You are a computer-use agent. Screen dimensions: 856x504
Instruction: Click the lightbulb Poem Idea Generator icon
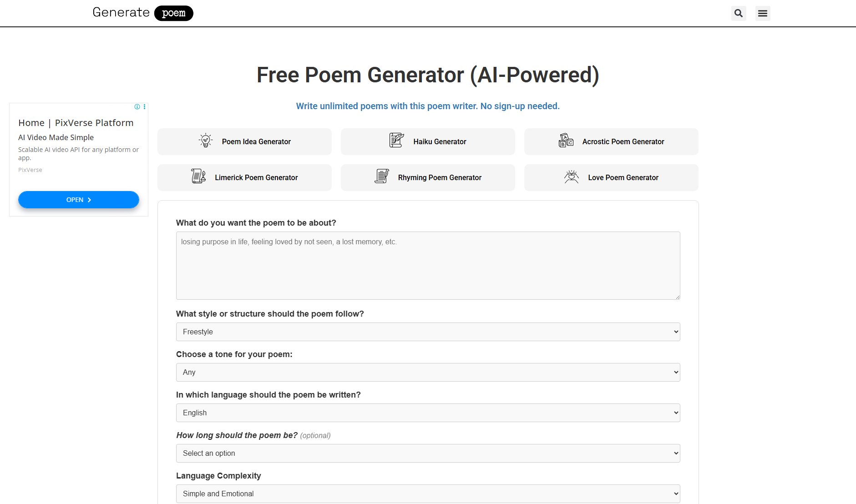pos(206,141)
